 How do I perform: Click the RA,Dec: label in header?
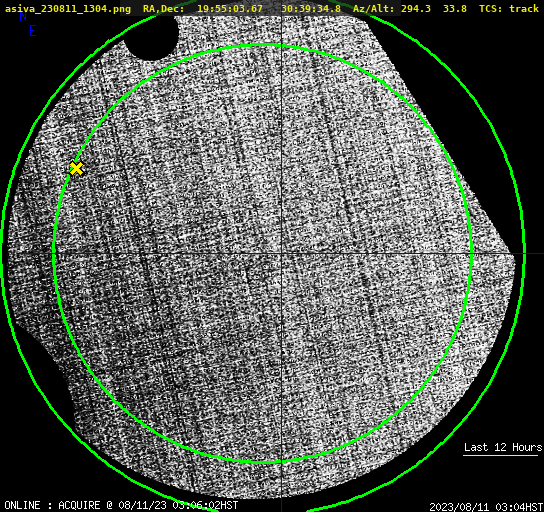tap(163, 9)
